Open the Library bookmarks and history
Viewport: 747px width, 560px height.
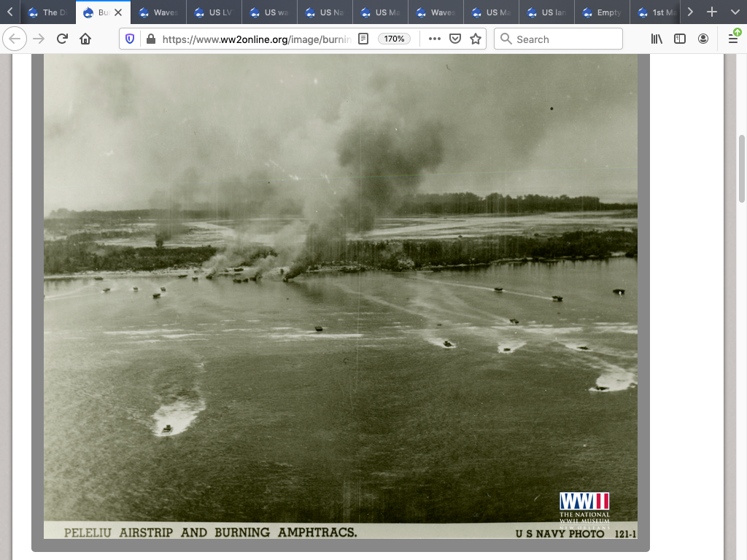(657, 39)
